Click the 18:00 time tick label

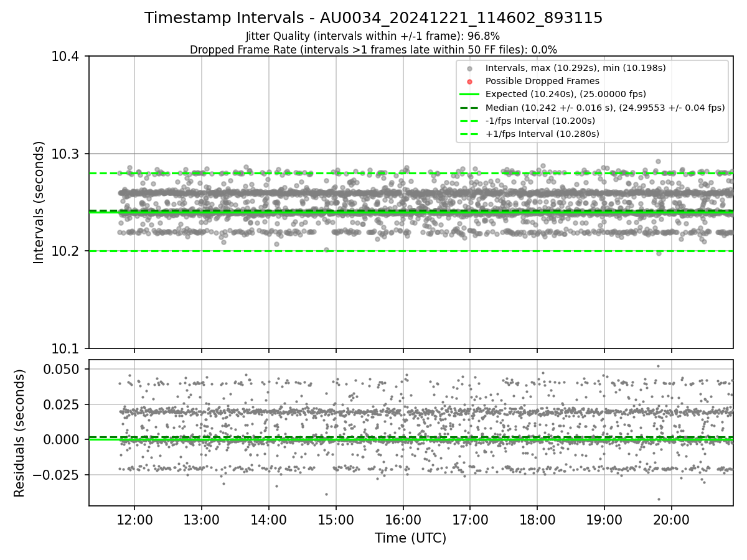[537, 520]
